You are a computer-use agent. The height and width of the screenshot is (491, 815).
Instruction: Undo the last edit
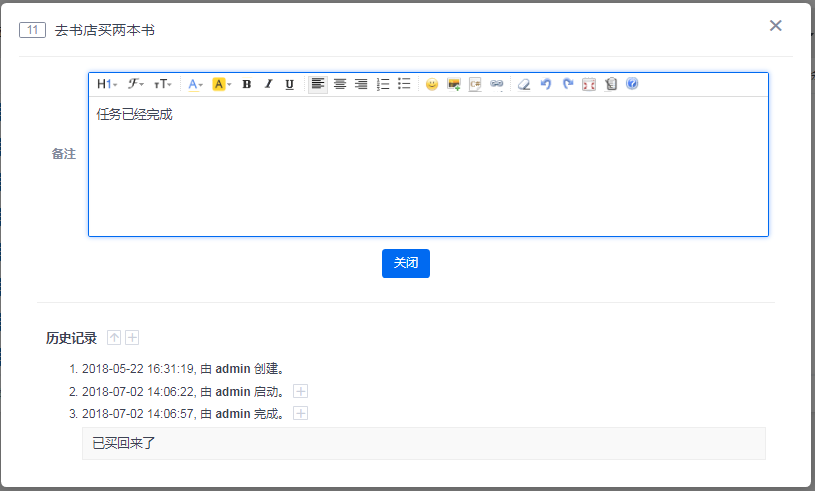(x=546, y=84)
